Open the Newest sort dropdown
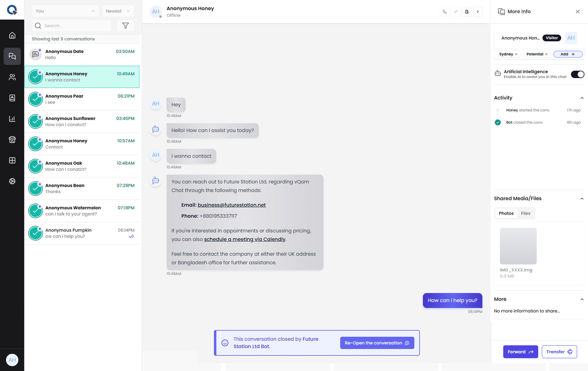The width and height of the screenshot is (588, 371). pyautogui.click(x=118, y=11)
